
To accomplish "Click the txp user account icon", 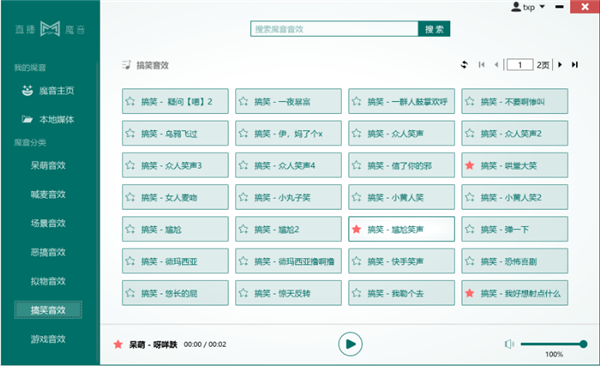I will pos(516,7).
